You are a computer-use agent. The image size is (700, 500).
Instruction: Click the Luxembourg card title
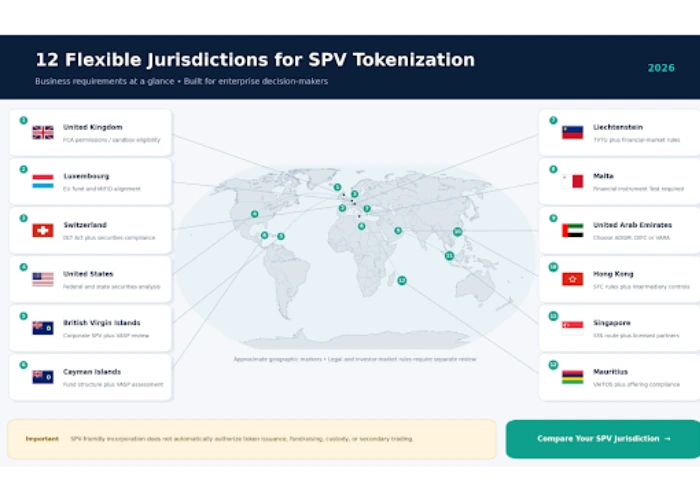[x=86, y=176]
